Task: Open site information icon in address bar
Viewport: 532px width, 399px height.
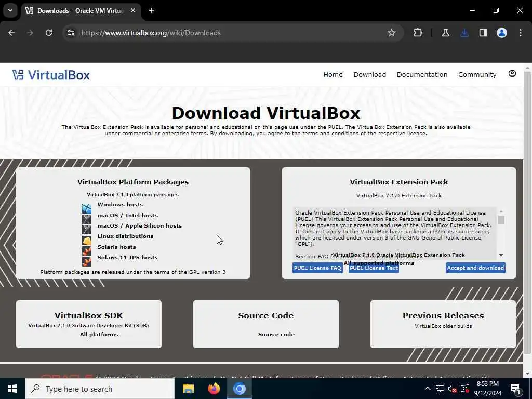Action: tap(71, 33)
